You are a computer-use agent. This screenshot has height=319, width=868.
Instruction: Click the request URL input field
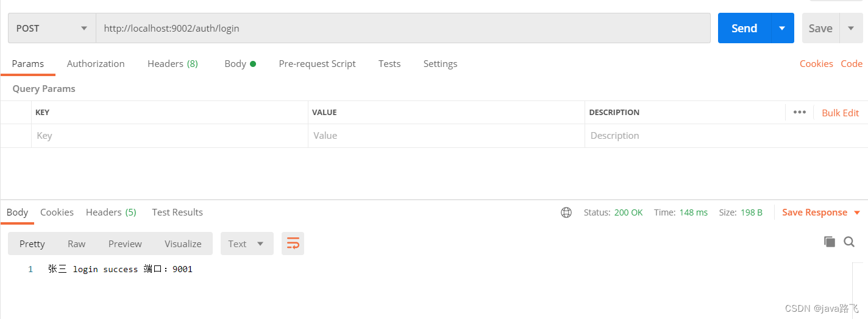click(x=402, y=28)
